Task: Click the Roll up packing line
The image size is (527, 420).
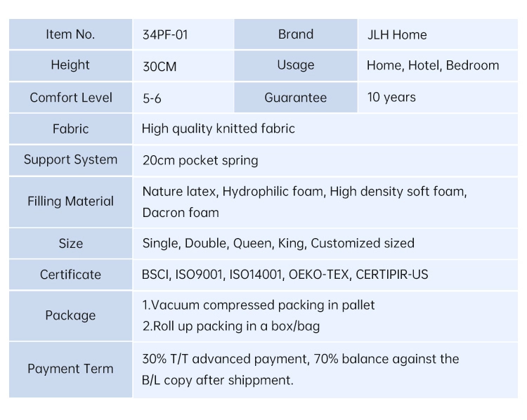Action: click(231, 327)
